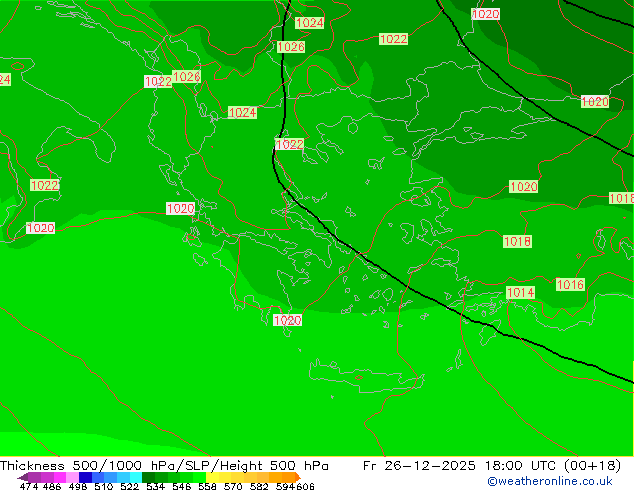
Task: Click the 'Thickness 500/1000 hPa/SLP/Height 500 hPa' title
Action: click(x=164, y=466)
